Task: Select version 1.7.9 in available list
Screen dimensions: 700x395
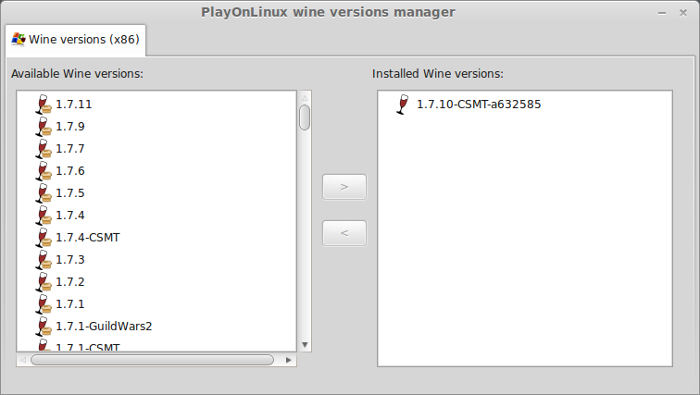Action: (x=70, y=127)
